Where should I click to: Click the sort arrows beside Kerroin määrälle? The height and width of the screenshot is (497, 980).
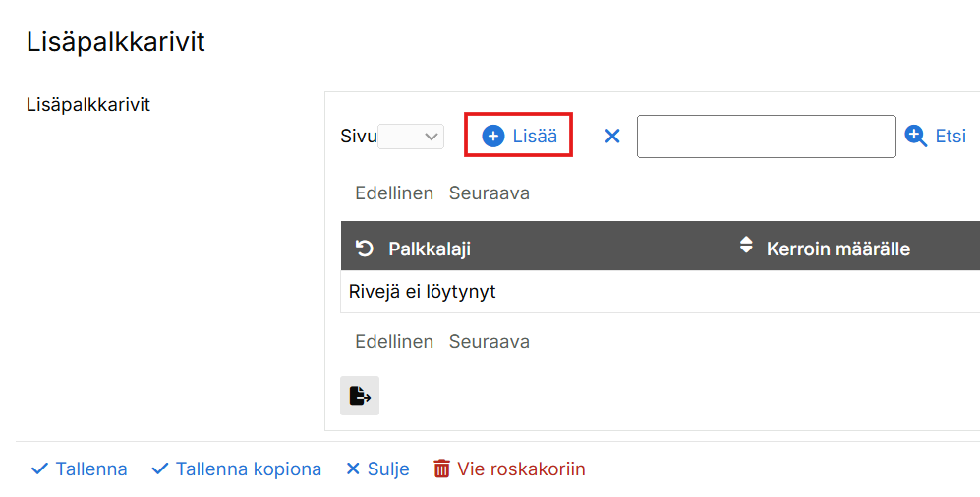[x=746, y=247]
